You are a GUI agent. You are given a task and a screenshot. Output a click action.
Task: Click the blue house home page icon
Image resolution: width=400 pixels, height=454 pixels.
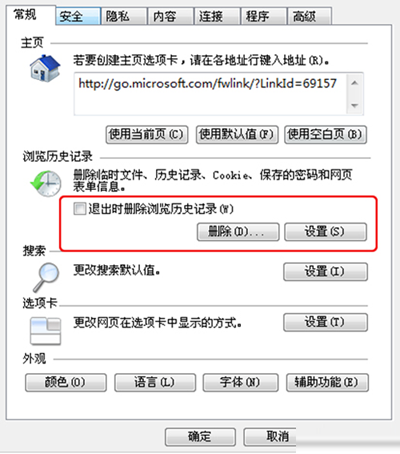tap(45, 69)
